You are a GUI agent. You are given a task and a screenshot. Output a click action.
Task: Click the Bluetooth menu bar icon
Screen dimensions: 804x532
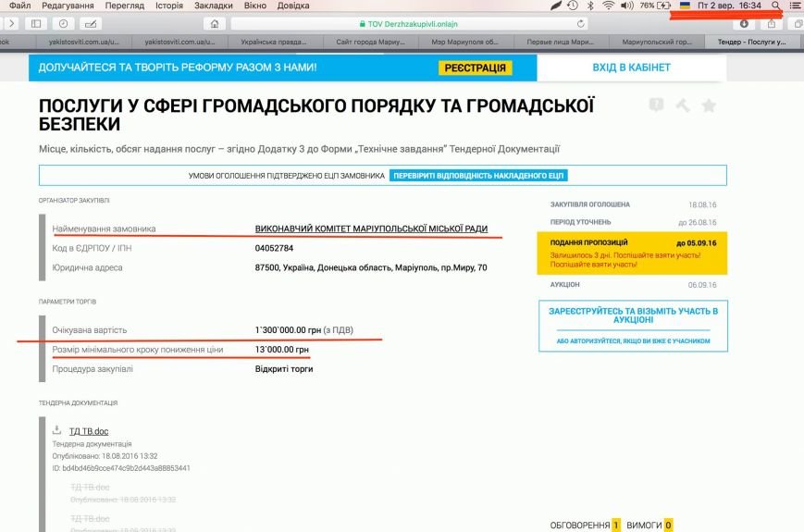(x=590, y=6)
